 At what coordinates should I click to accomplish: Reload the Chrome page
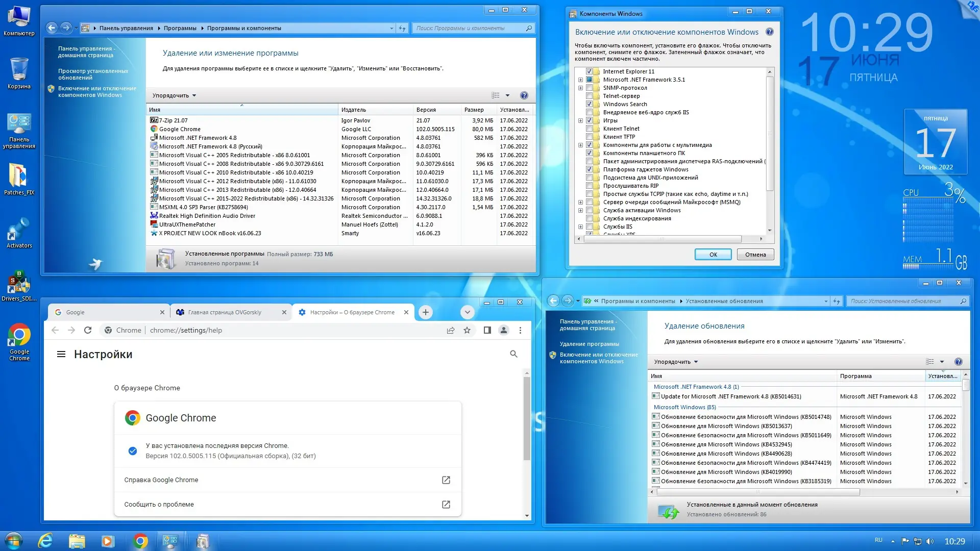click(88, 330)
